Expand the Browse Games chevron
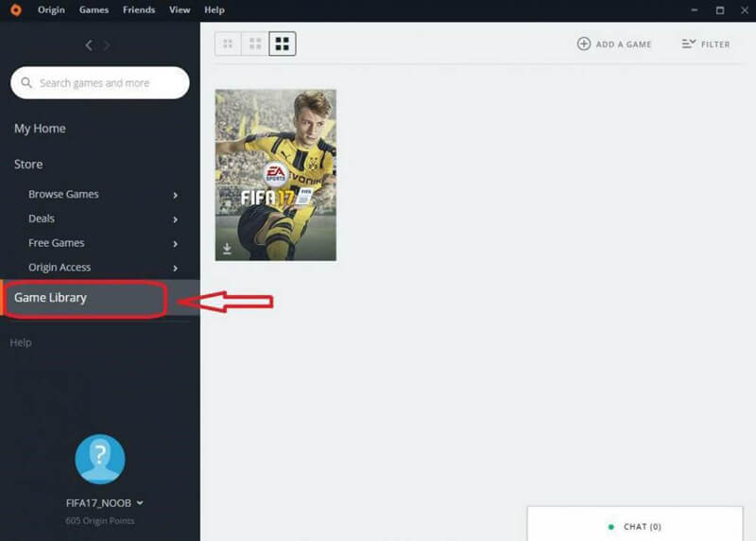This screenshot has height=541, width=756. click(x=176, y=195)
